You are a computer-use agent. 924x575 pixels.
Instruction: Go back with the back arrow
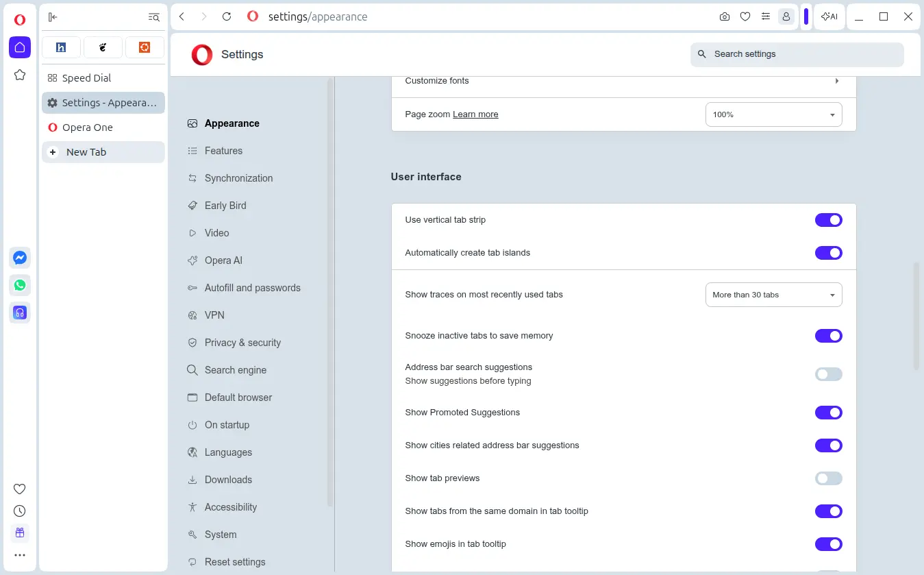coord(182,17)
